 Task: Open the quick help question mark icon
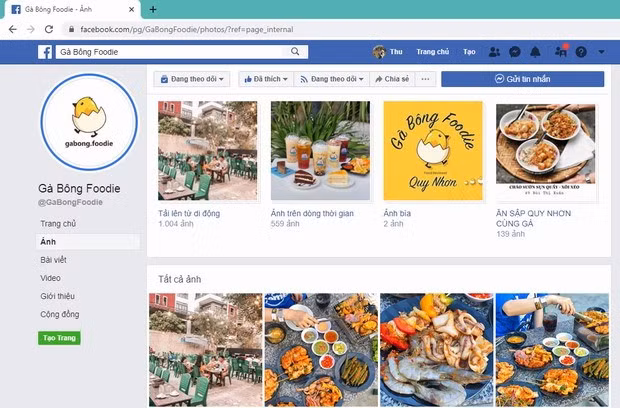[x=581, y=52]
